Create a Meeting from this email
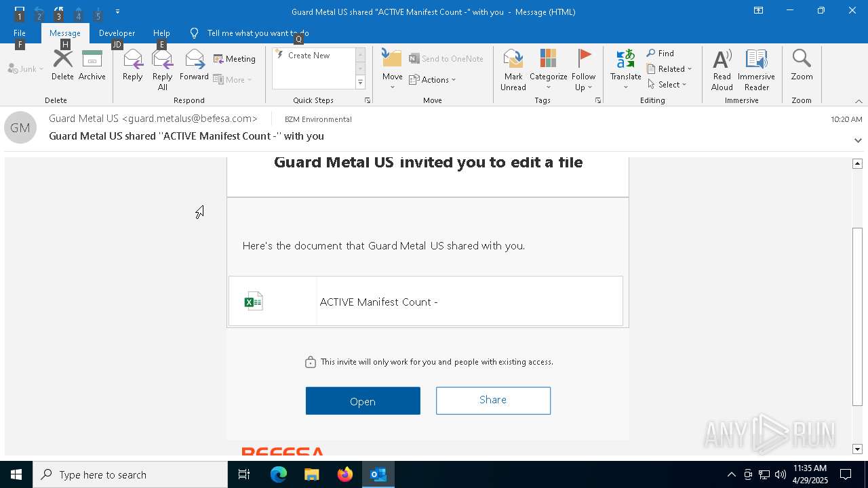Screen dimensions: 868x488 pyautogui.click(x=235, y=59)
